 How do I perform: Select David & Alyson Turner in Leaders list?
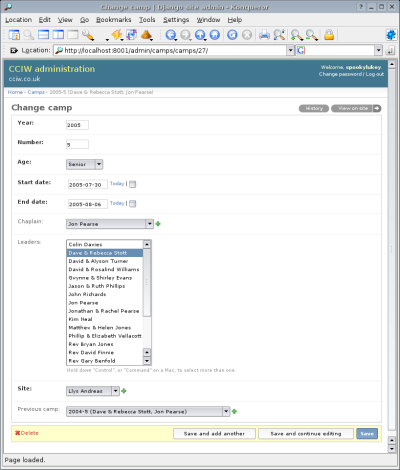tap(98, 261)
